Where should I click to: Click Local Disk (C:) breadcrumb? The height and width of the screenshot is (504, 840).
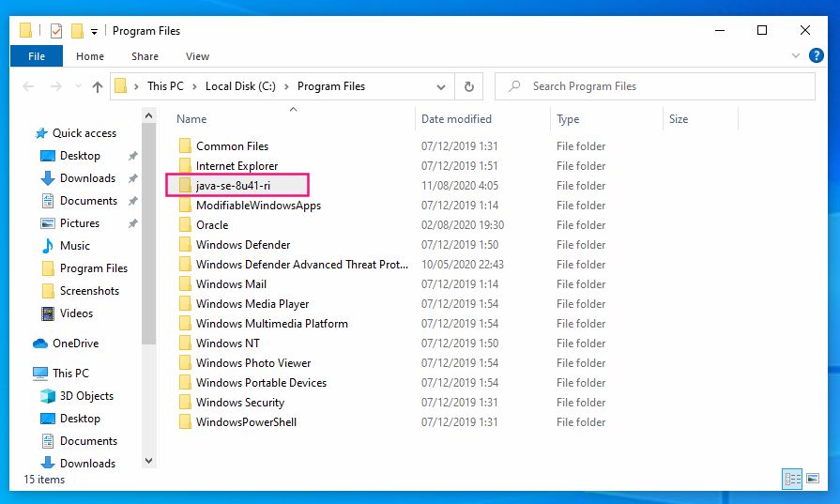click(x=240, y=86)
